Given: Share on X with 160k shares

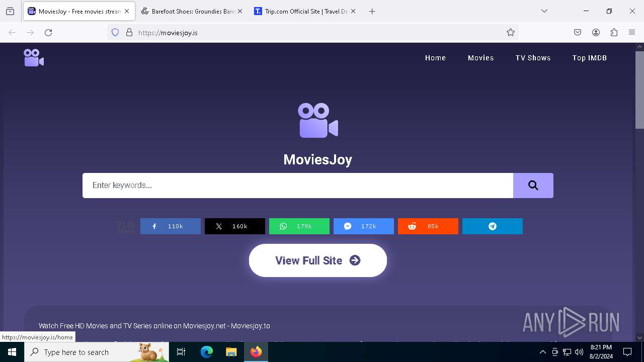Looking at the screenshot, I should click(235, 226).
